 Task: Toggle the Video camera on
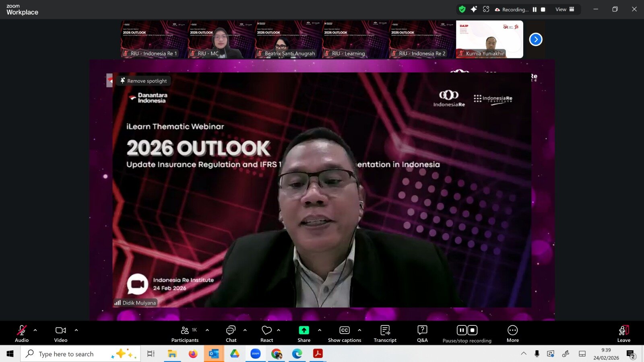point(61,333)
